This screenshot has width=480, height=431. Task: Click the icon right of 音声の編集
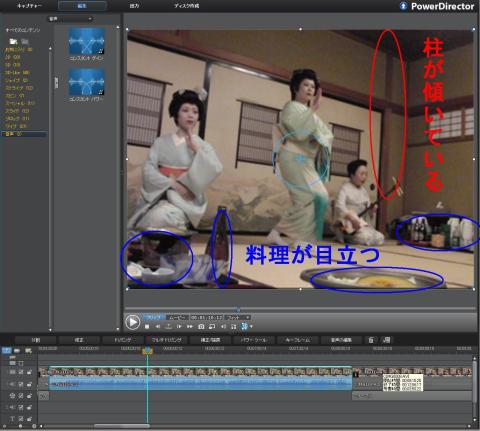pyautogui.click(x=371, y=340)
